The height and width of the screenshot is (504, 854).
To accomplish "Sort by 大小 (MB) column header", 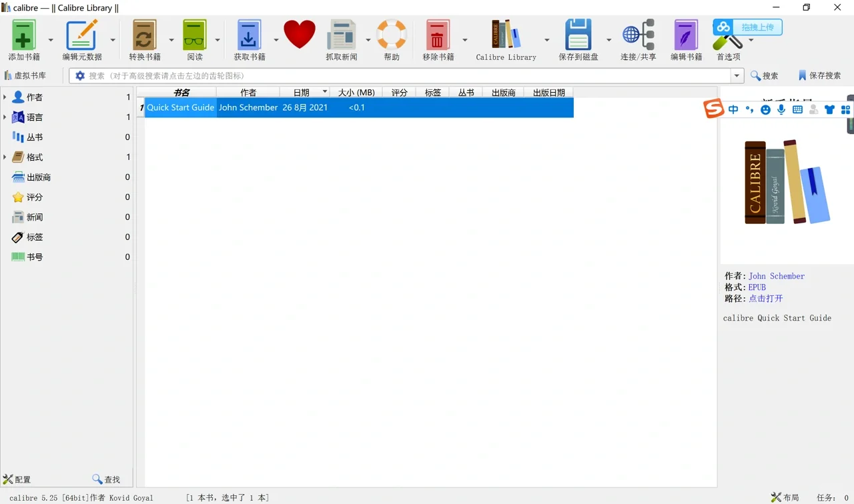I will tap(356, 93).
